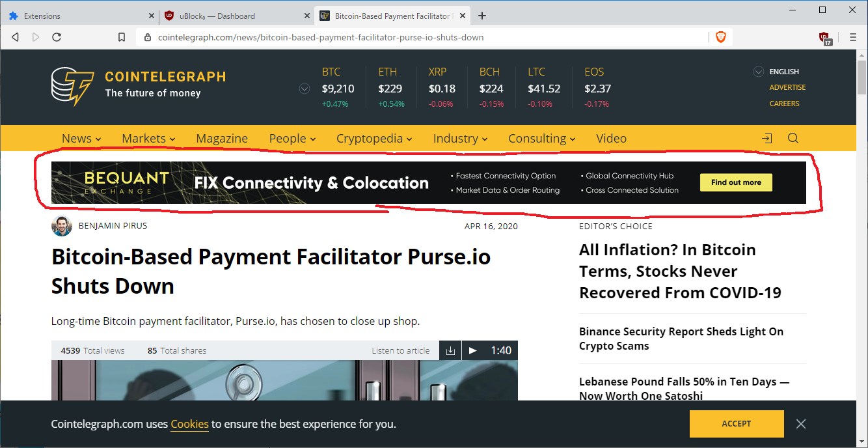Click Find out more ad button

tap(736, 182)
